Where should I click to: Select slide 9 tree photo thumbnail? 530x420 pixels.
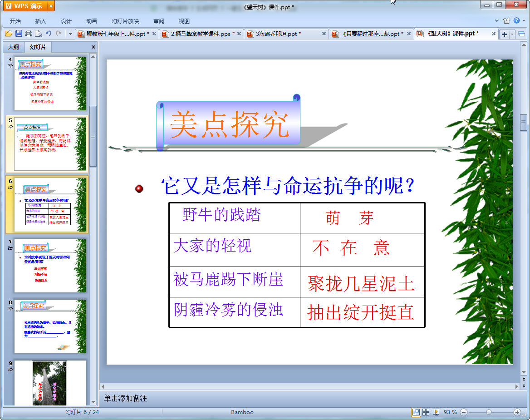(x=50, y=383)
